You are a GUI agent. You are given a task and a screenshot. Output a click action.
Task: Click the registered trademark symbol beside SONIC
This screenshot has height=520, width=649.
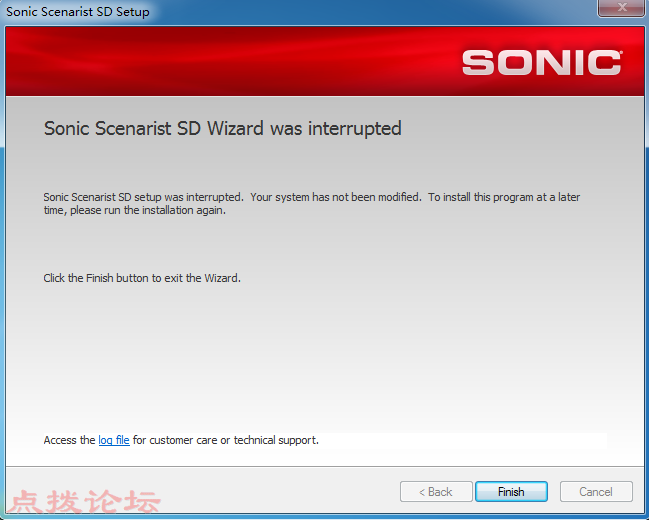(x=620, y=53)
